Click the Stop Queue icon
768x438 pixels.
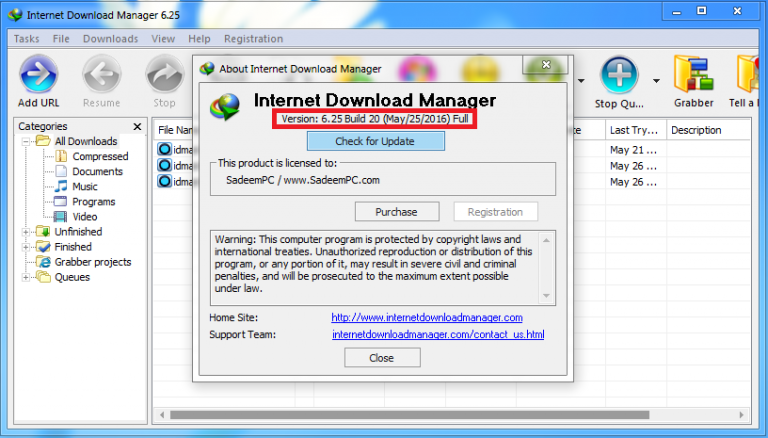tap(619, 75)
